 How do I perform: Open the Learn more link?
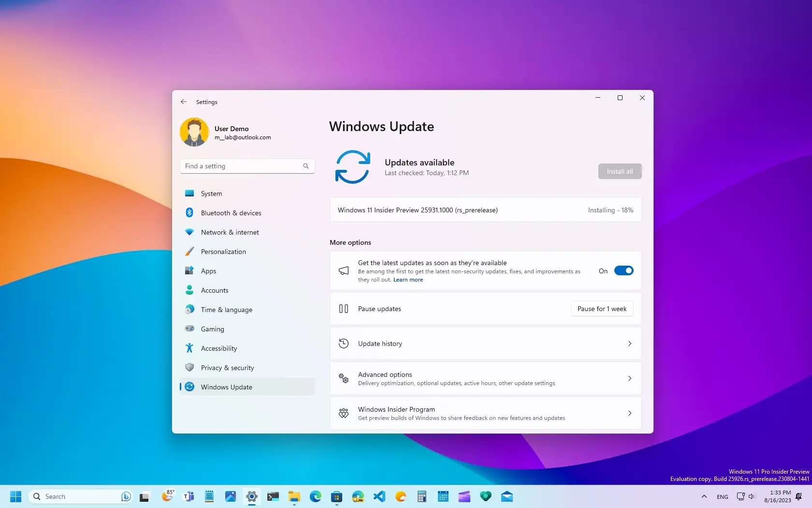coord(407,280)
